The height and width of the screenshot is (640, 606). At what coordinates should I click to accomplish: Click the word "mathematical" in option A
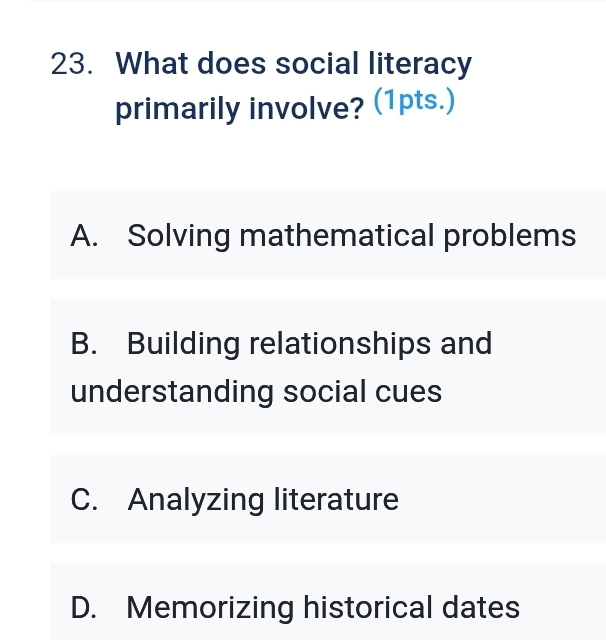335,237
